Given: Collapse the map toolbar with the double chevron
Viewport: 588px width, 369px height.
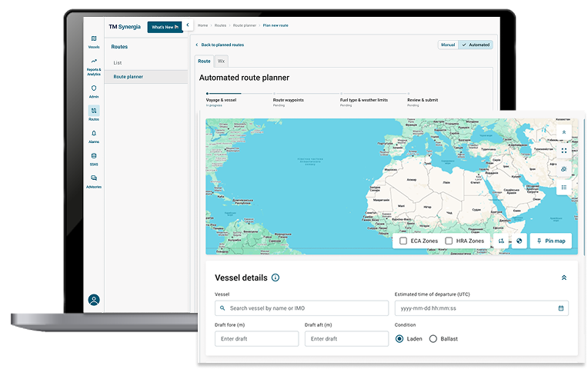Looking at the screenshot, I should [x=563, y=132].
